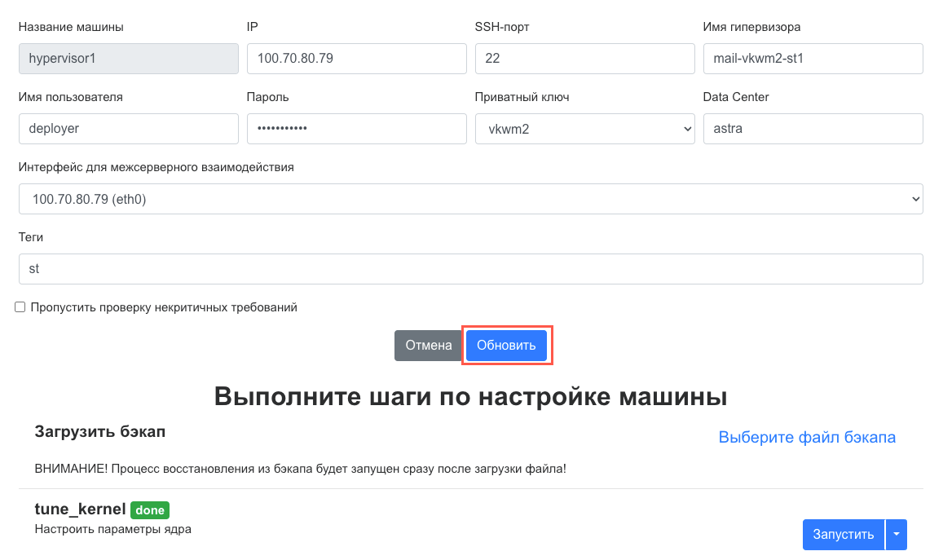Click the Загрузить бэкап heading

click(100, 432)
